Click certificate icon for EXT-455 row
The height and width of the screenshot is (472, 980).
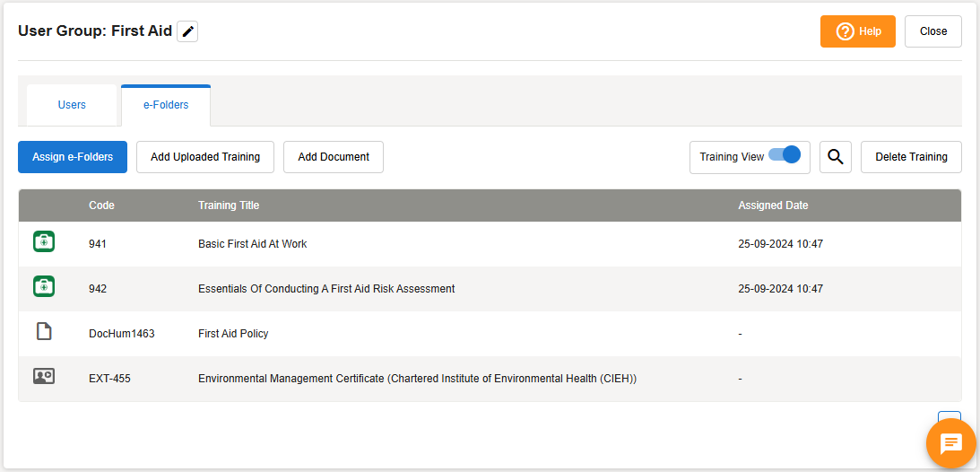pos(44,377)
